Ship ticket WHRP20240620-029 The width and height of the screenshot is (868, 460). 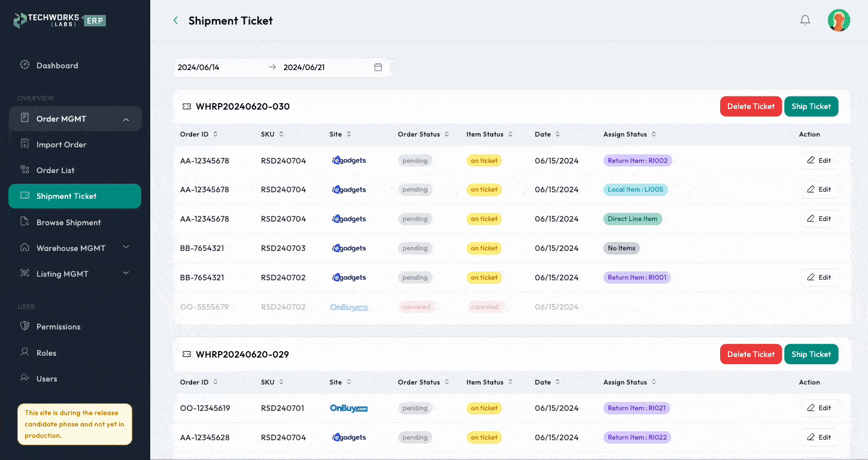tap(811, 354)
